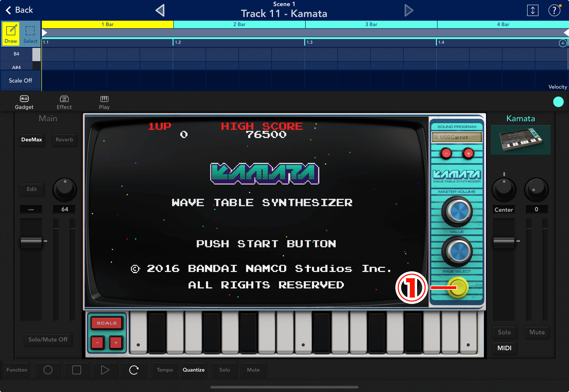Click the red SCALE button
Screen dimensions: 569x392
click(x=107, y=323)
